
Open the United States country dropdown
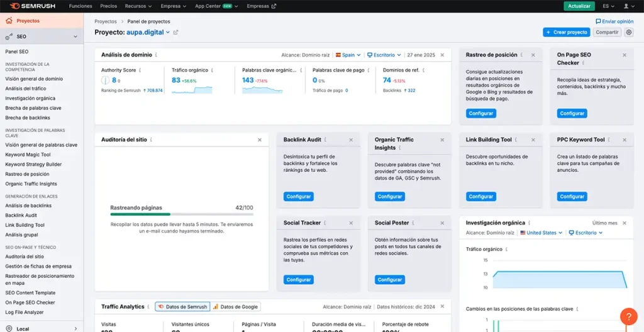tap(541, 233)
